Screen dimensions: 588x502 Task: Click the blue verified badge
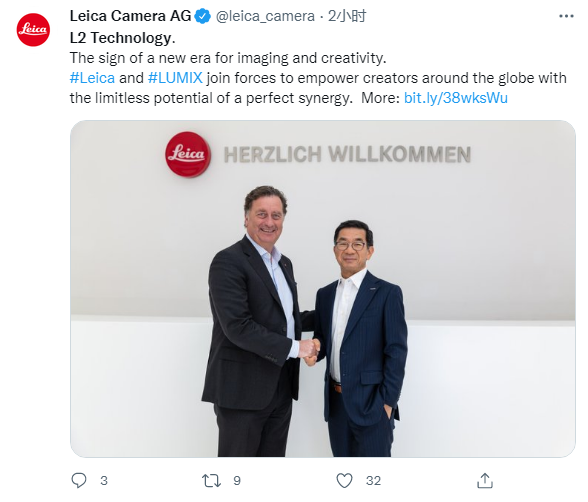pos(203,16)
